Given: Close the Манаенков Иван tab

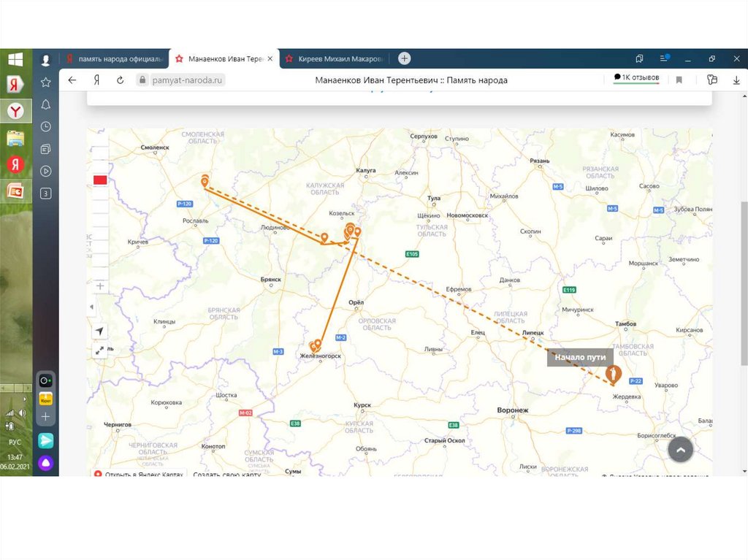Looking at the screenshot, I should click(x=270, y=58).
